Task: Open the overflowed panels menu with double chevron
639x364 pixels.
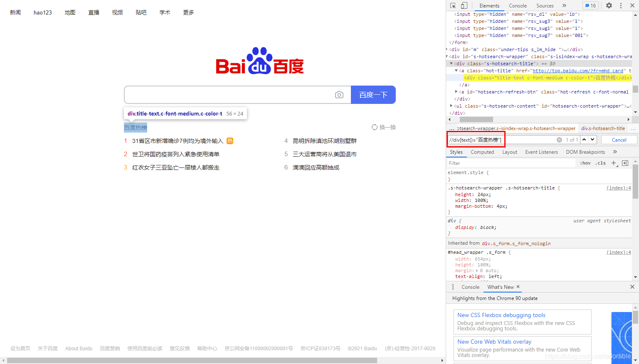Action: point(564,5)
